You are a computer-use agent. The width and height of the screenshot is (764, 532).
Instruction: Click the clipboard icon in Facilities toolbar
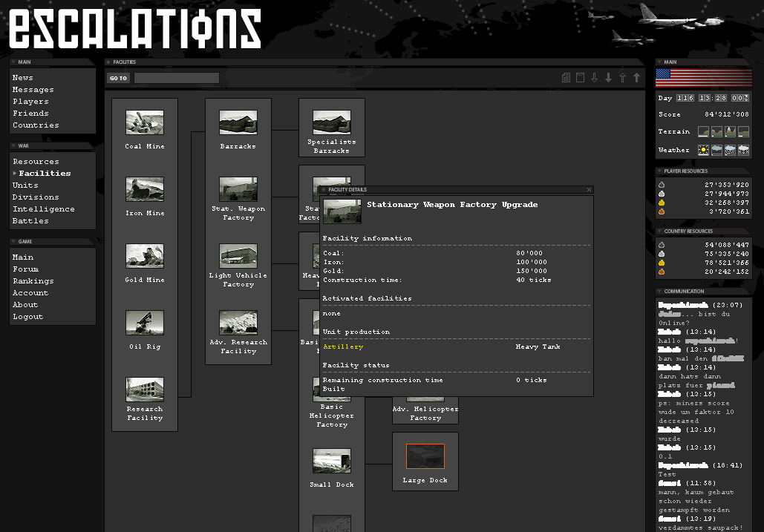point(581,78)
